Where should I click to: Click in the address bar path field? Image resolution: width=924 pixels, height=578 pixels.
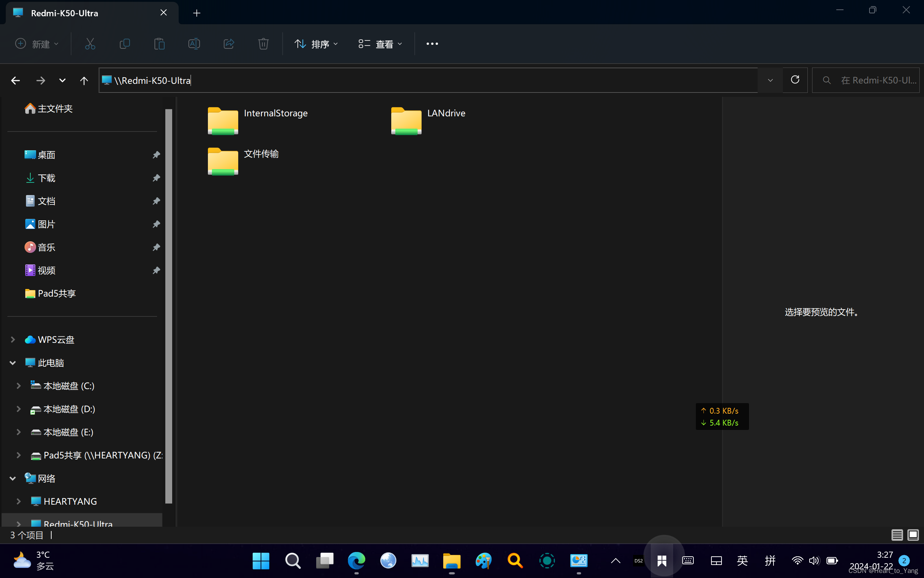pos(428,80)
